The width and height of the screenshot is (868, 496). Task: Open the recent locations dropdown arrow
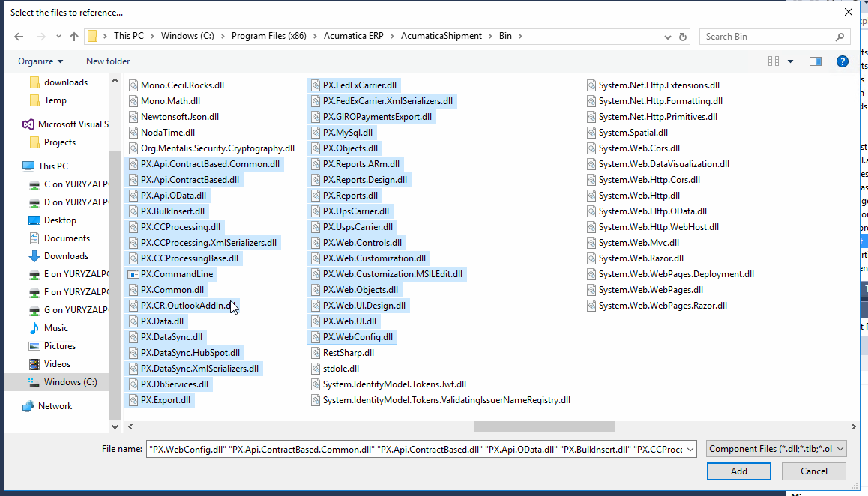click(x=58, y=37)
